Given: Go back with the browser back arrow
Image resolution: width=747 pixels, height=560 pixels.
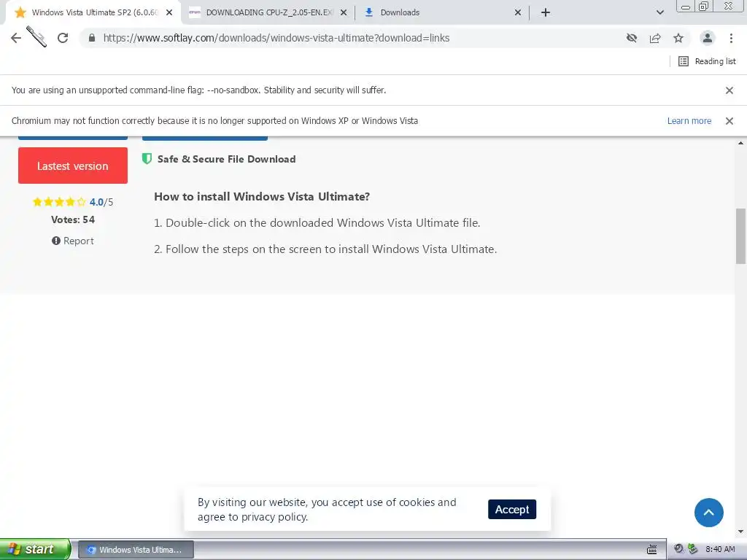Looking at the screenshot, I should point(16,38).
